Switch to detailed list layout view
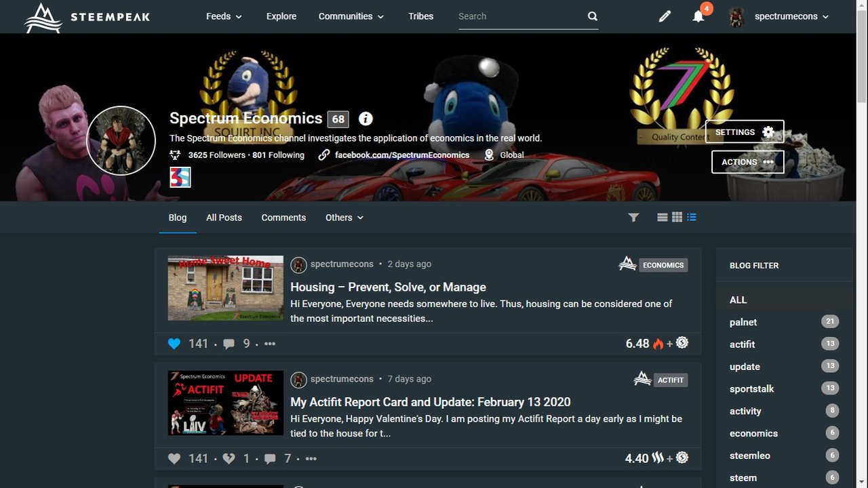Viewport: 868px width, 488px height. point(692,218)
